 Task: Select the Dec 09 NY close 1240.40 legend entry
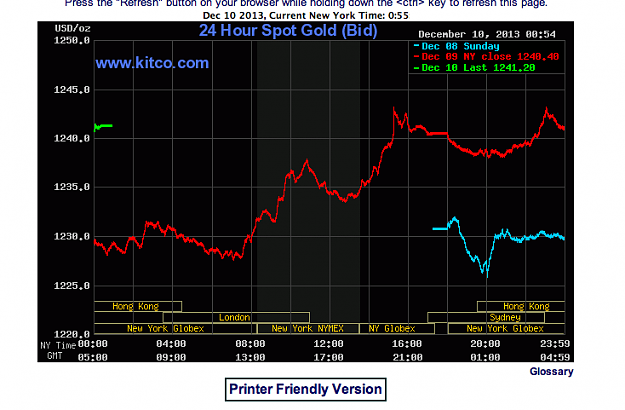click(x=486, y=57)
